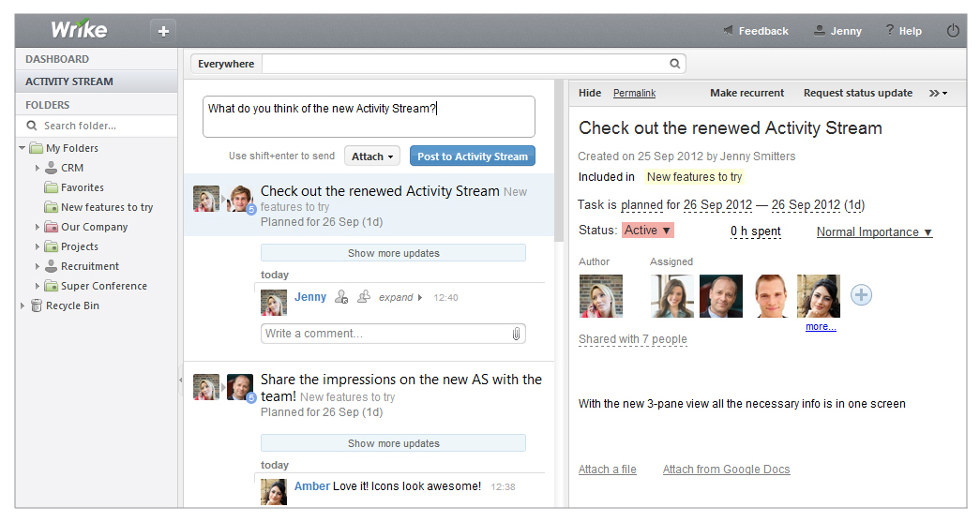The height and width of the screenshot is (522, 980).
Task: Click the paperclip icon in the comment box
Action: pos(516,334)
